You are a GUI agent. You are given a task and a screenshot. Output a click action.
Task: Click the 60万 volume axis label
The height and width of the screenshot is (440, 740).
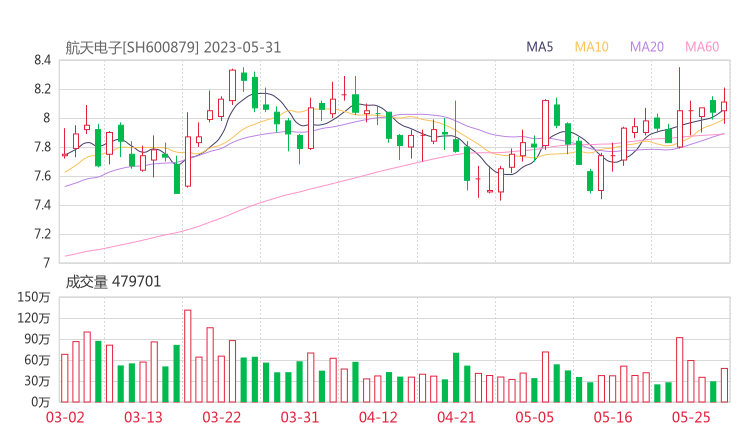tap(37, 360)
